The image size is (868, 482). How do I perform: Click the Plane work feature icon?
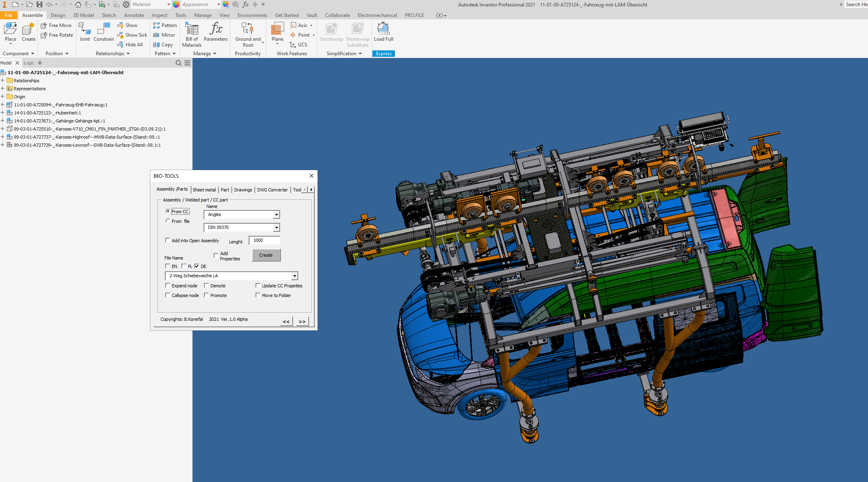tap(277, 29)
